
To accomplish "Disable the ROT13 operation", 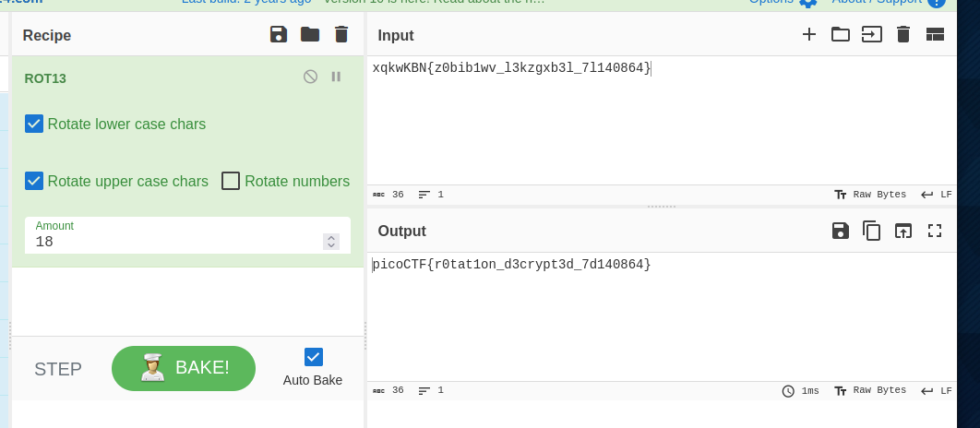I will coord(311,77).
